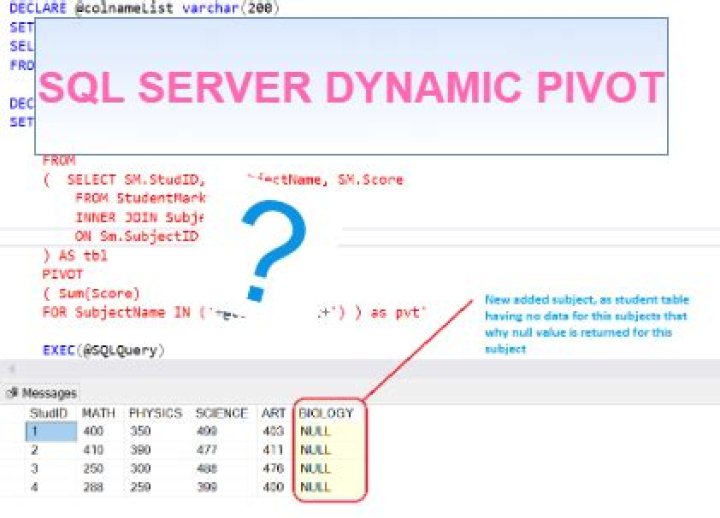
Task: Click the "FROM StudentMark" code line
Action: [x=141, y=198]
